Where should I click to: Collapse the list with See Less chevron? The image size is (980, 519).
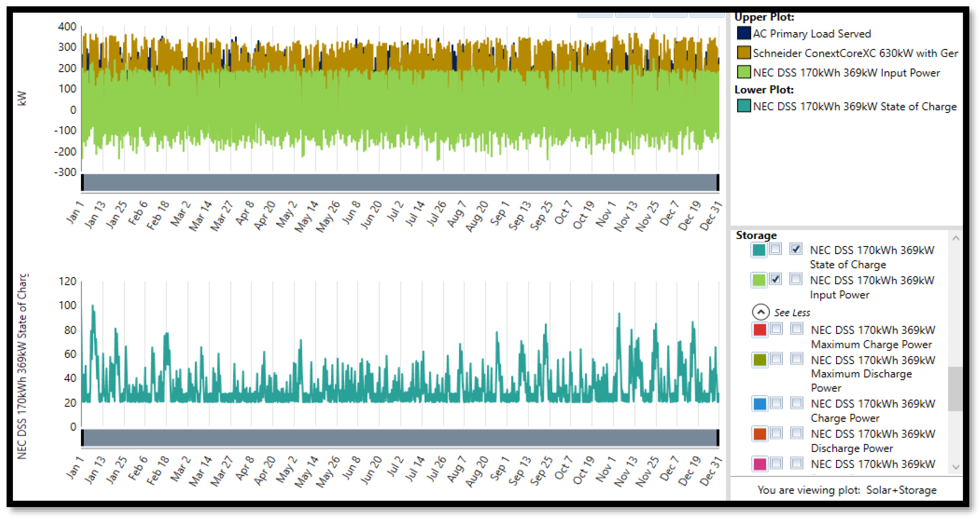point(761,312)
